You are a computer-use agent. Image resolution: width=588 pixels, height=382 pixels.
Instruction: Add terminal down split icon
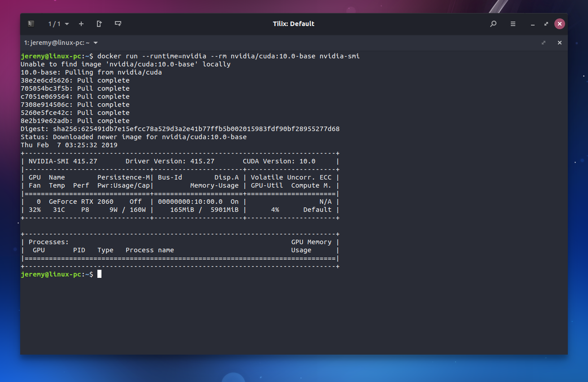pos(118,24)
